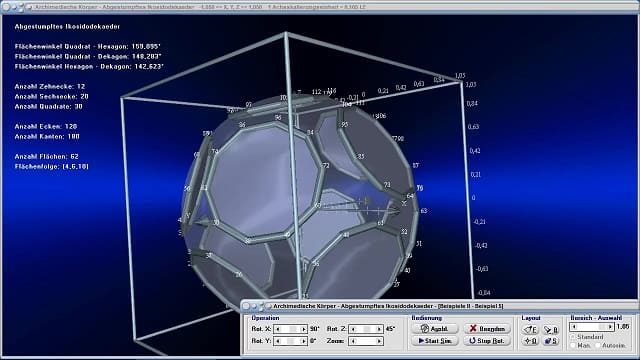Select the Man. radio option
The image size is (640, 360).
580,345
